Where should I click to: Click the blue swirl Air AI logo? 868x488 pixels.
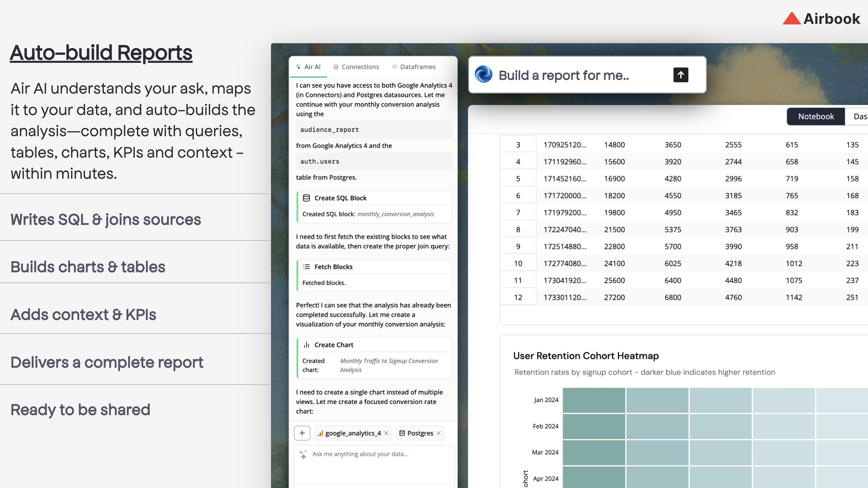coord(483,75)
